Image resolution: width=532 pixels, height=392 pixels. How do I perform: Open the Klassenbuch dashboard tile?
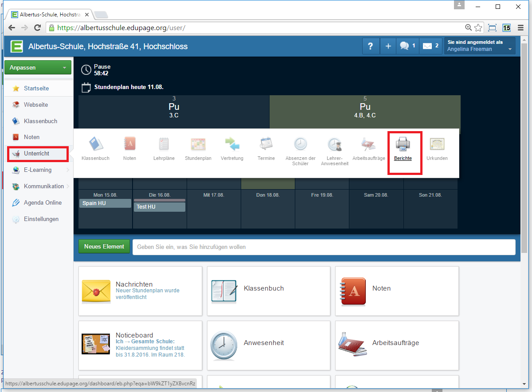pos(269,291)
